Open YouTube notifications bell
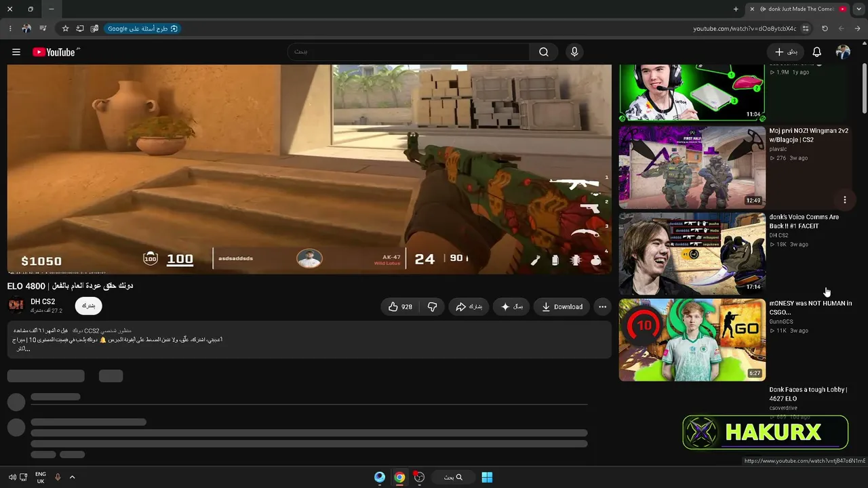This screenshot has width=868, height=488. pyautogui.click(x=817, y=52)
